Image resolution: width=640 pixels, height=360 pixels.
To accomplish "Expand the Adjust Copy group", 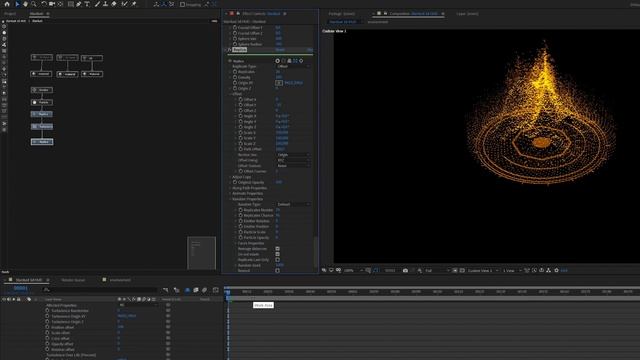I will coord(230,177).
